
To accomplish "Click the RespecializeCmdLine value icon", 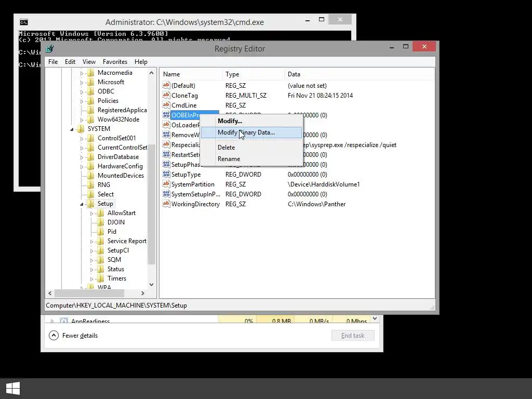I will coord(166,144).
